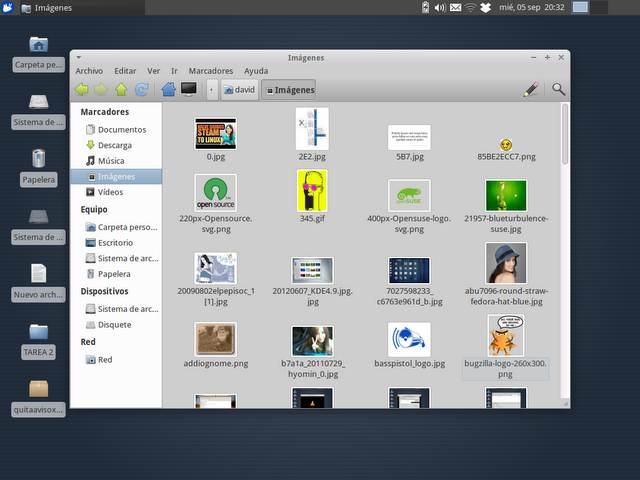Click the clock mié, 05 sep 20:32
Viewport: 640px width, 480px height.
[x=531, y=7]
